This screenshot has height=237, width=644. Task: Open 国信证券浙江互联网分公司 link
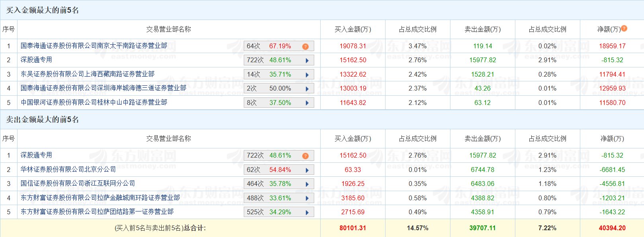[x=78, y=184]
